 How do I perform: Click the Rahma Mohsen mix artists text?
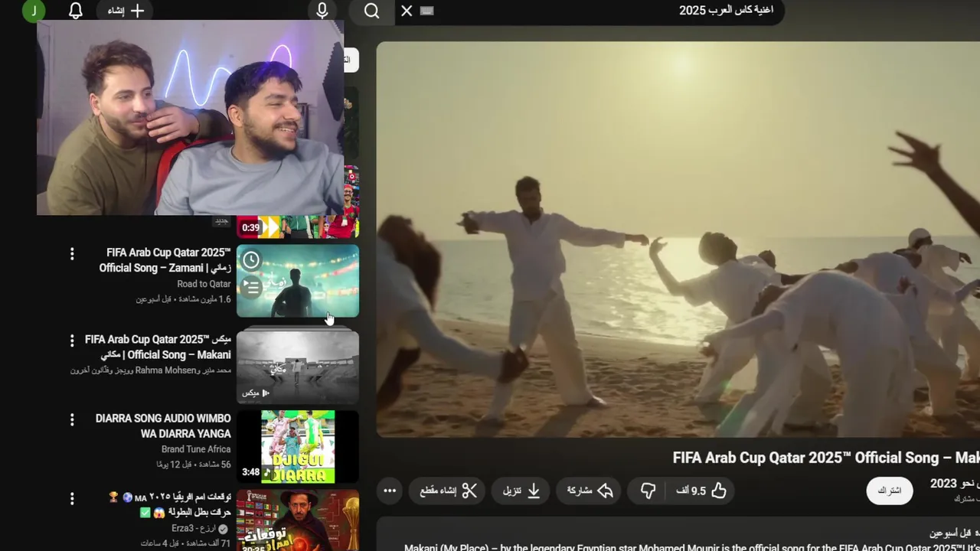(151, 370)
